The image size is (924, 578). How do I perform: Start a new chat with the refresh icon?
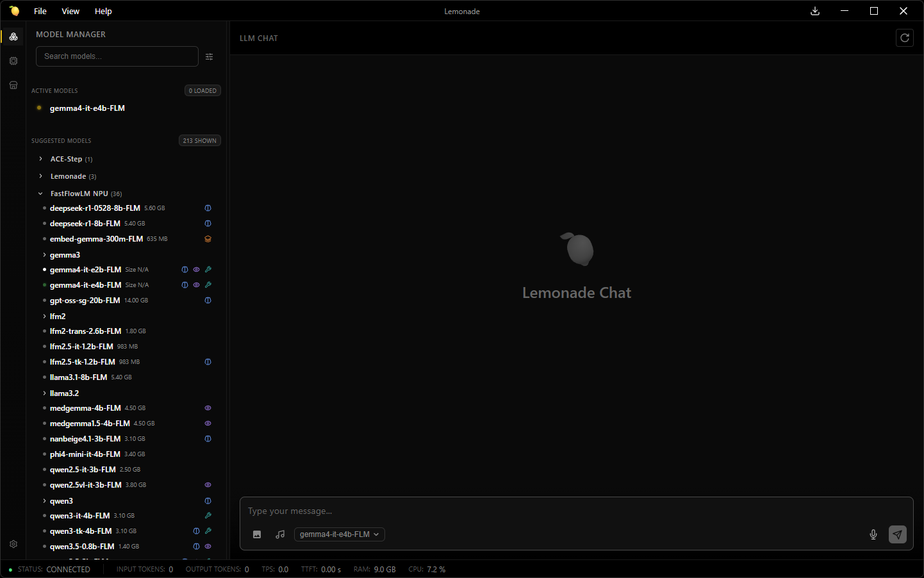tap(905, 38)
